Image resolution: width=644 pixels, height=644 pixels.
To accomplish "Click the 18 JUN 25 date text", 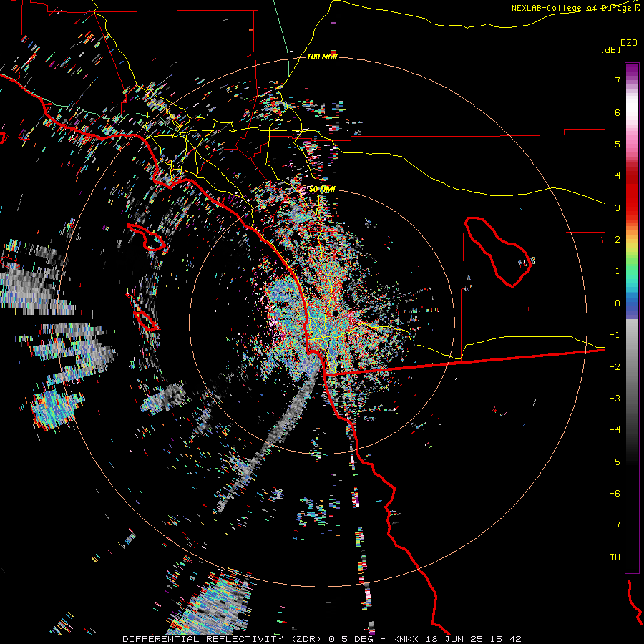I will [456, 639].
